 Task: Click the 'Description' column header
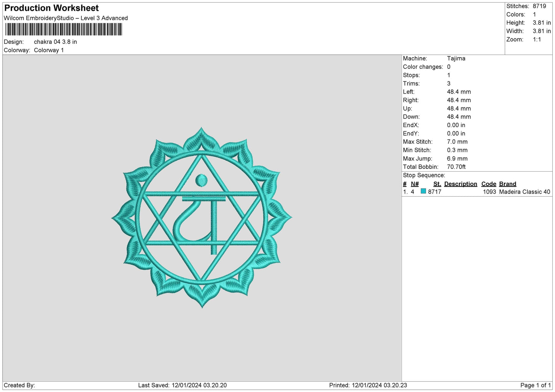[x=461, y=184]
